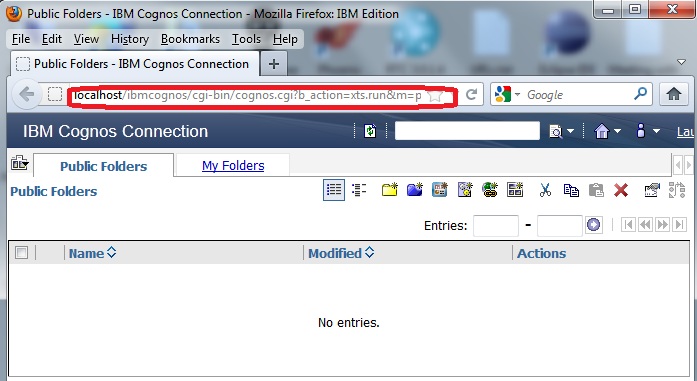Open search options dropdown arrow
697x381 pixels.
click(571, 132)
